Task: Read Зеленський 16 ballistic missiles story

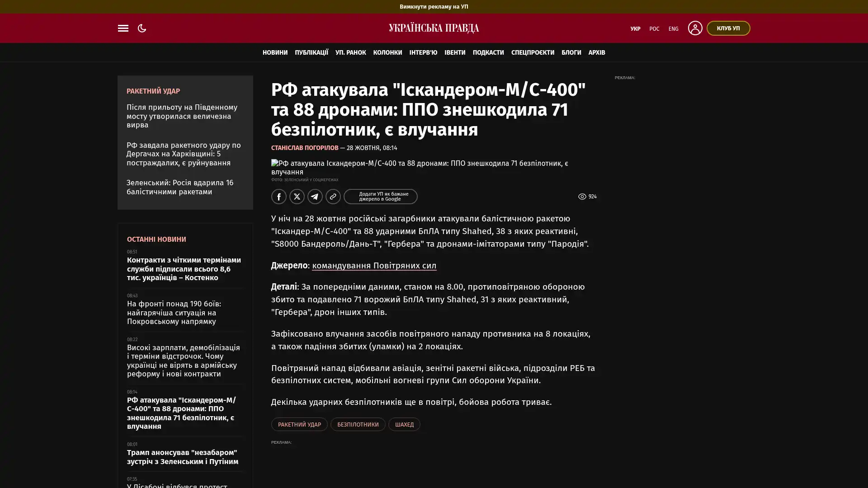Action: 180,187
